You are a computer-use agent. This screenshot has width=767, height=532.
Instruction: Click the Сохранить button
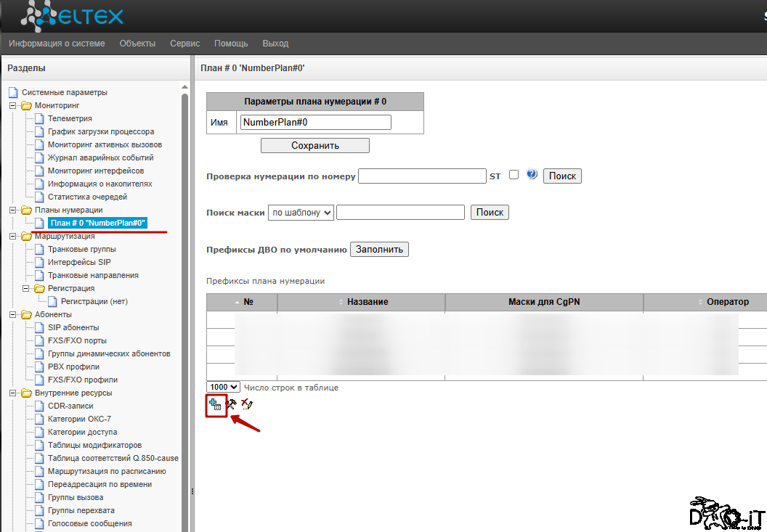point(315,146)
